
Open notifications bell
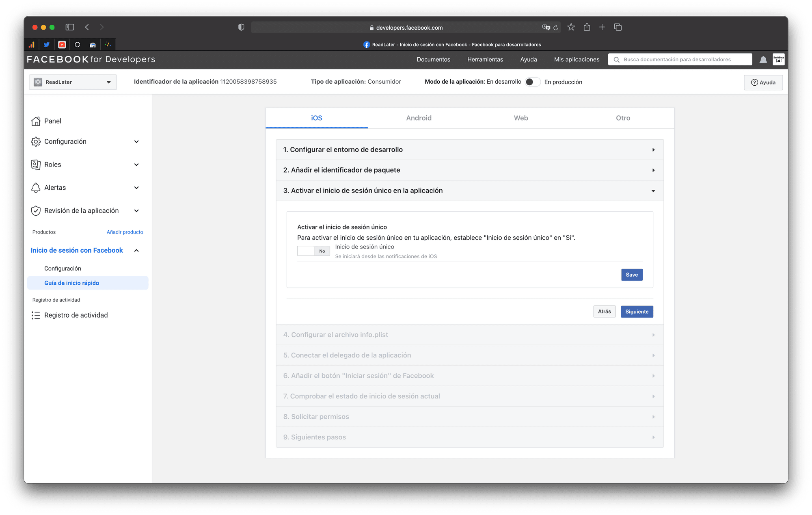(763, 60)
